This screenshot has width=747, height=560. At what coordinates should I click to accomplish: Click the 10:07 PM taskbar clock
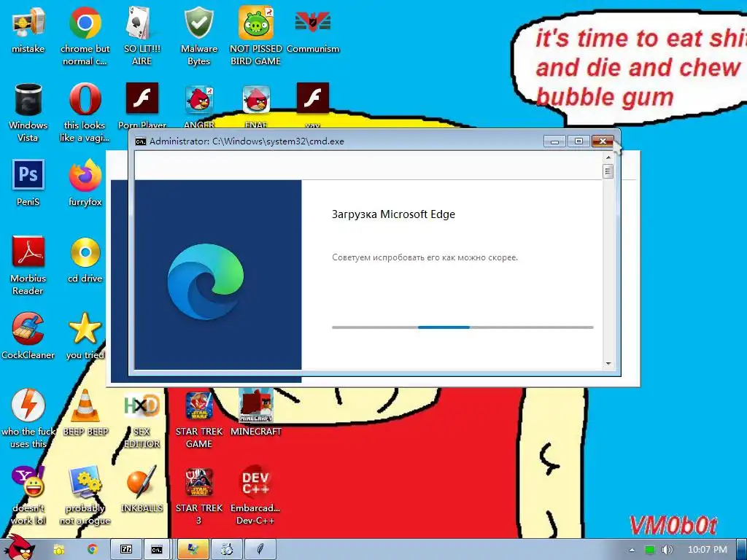pos(708,550)
